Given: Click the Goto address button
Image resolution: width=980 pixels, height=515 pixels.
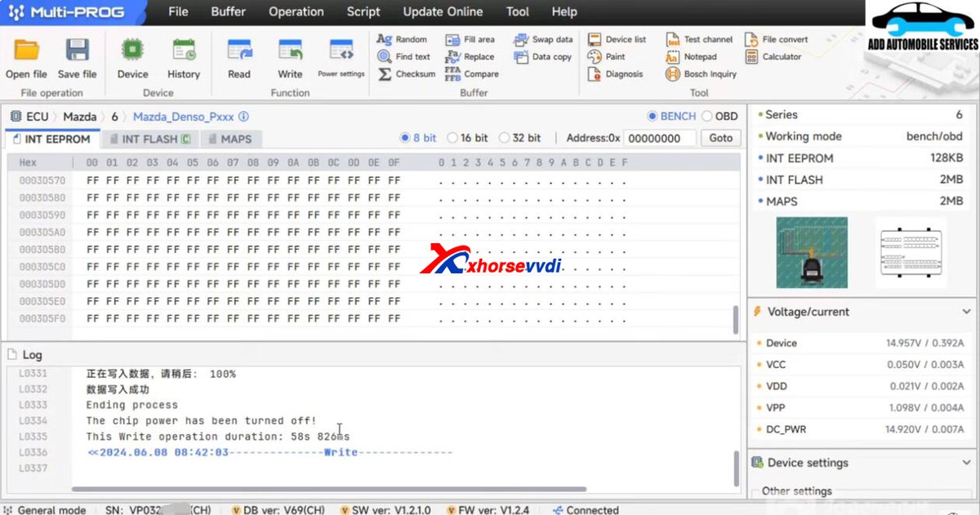Looking at the screenshot, I should pos(720,138).
